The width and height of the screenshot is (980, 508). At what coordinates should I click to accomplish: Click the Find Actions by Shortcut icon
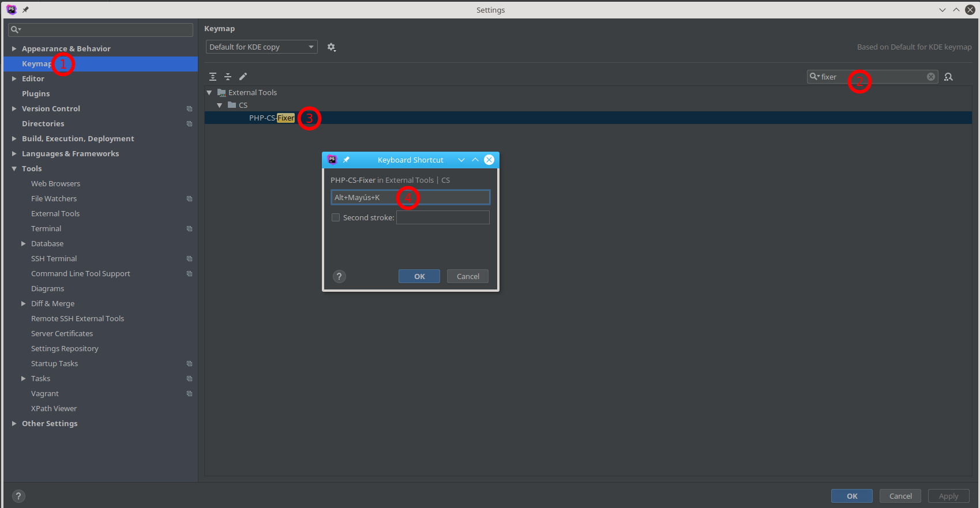948,77
